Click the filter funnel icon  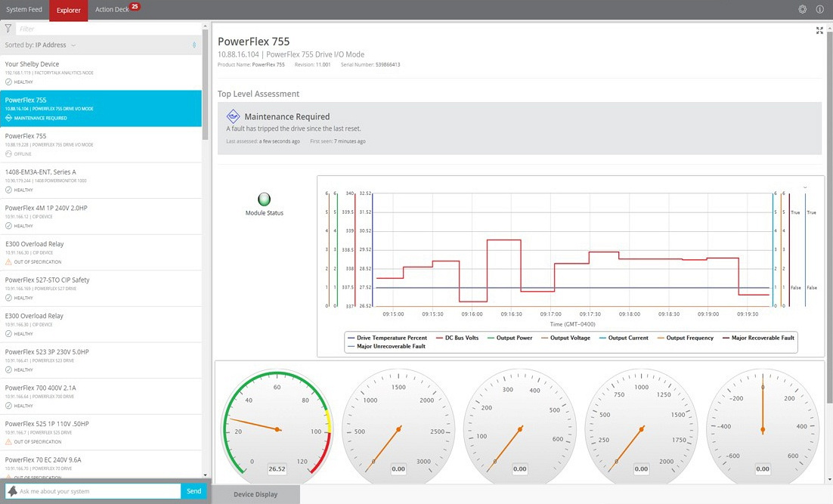(x=8, y=28)
